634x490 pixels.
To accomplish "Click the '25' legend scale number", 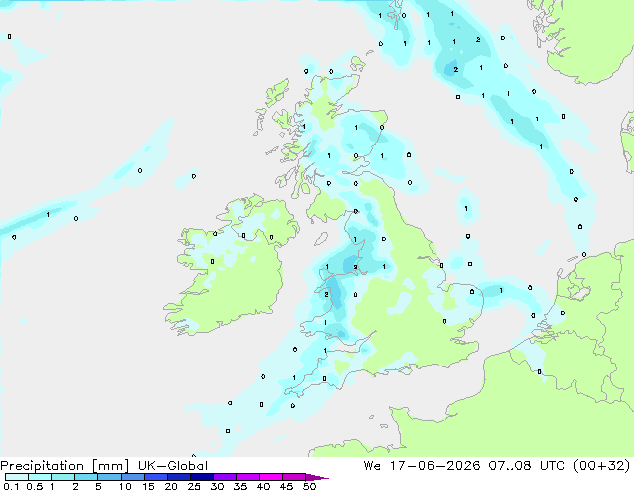I will click(x=194, y=486).
